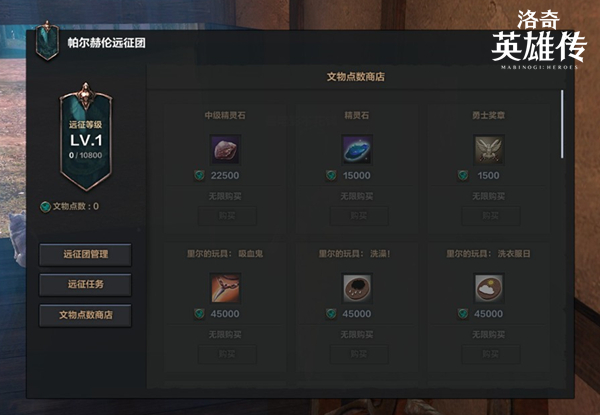600x415 pixels.
Task: Click the 洗澡 toy plate icon
Action: click(x=357, y=288)
